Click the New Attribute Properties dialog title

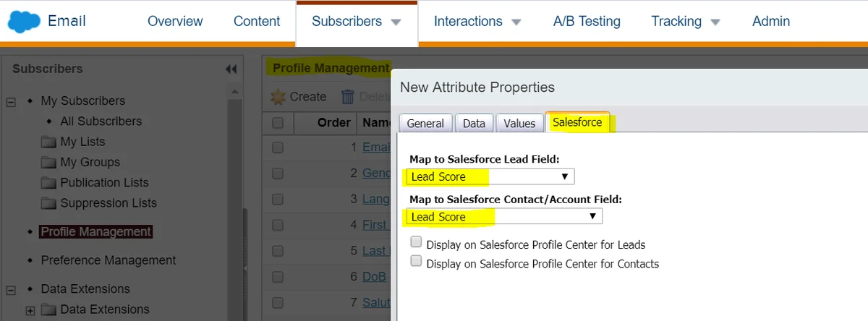(477, 87)
